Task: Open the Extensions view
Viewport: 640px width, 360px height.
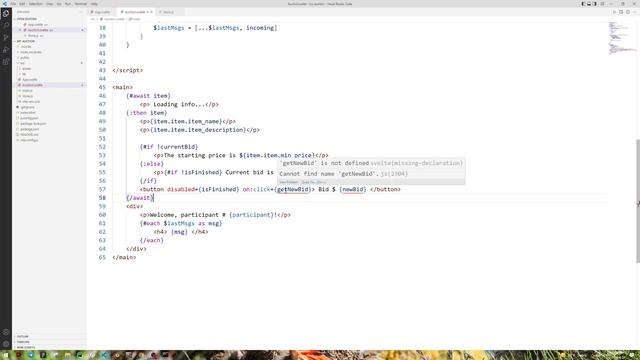Action: [6, 62]
